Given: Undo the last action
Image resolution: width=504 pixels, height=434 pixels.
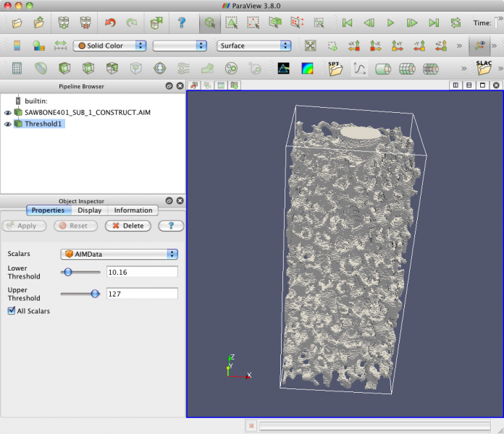Looking at the screenshot, I should point(110,23).
